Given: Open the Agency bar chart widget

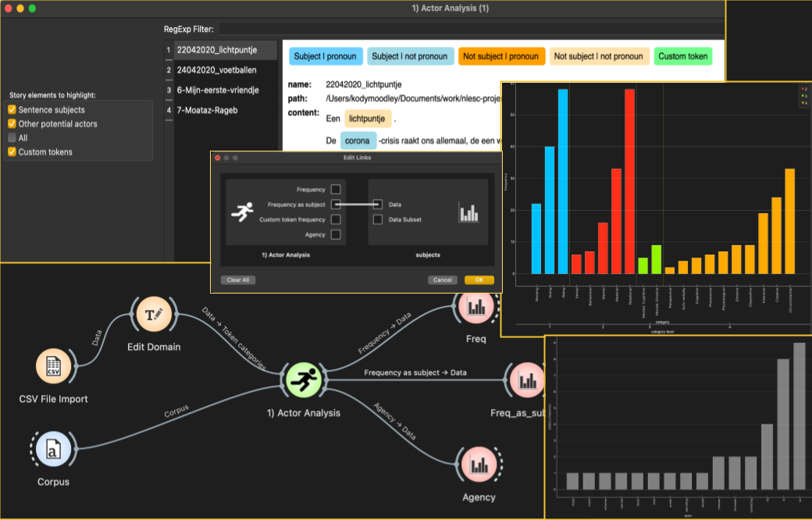Looking at the screenshot, I should point(479,464).
